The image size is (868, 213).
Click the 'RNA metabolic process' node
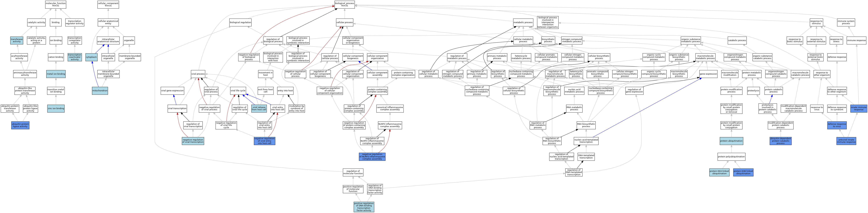pyautogui.click(x=574, y=109)
